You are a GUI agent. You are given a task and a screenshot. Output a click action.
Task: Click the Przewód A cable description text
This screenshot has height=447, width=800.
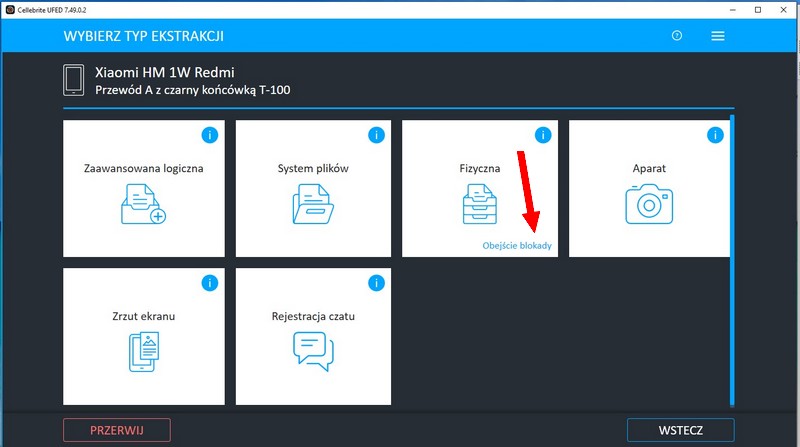click(192, 90)
